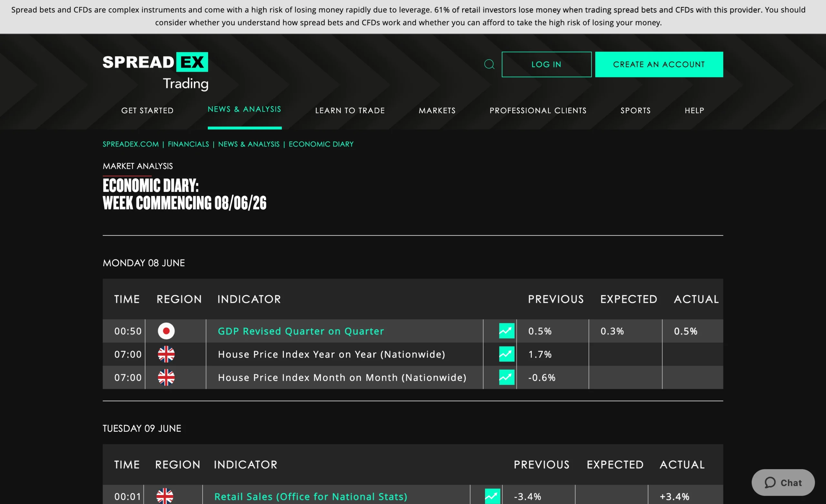Open the LEARN TO TRADE menu
This screenshot has width=826, height=504.
350,110
